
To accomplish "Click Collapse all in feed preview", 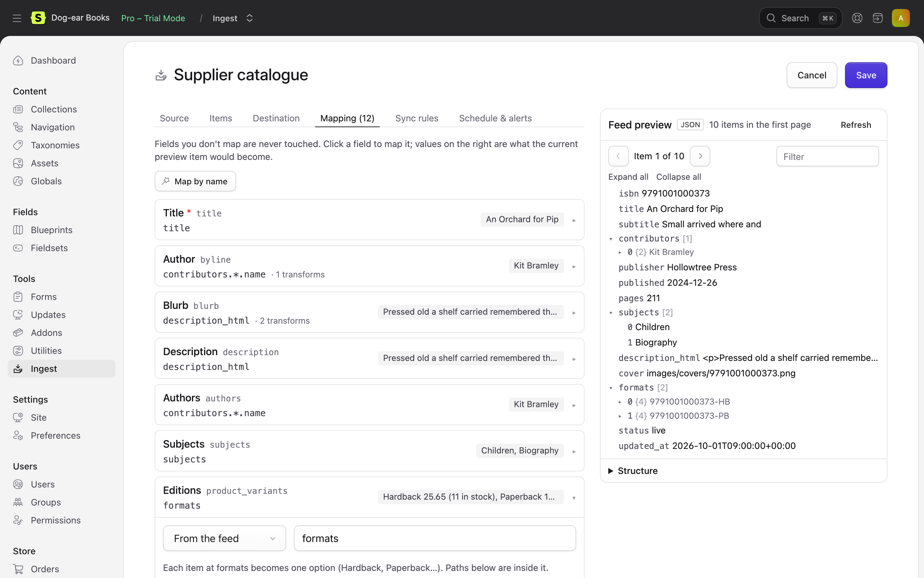I will click(x=679, y=177).
